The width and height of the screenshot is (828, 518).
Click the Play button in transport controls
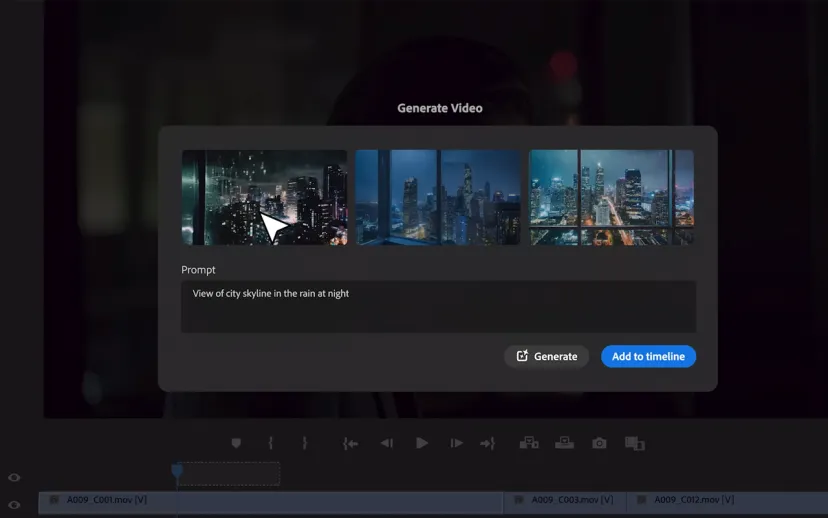pos(421,443)
